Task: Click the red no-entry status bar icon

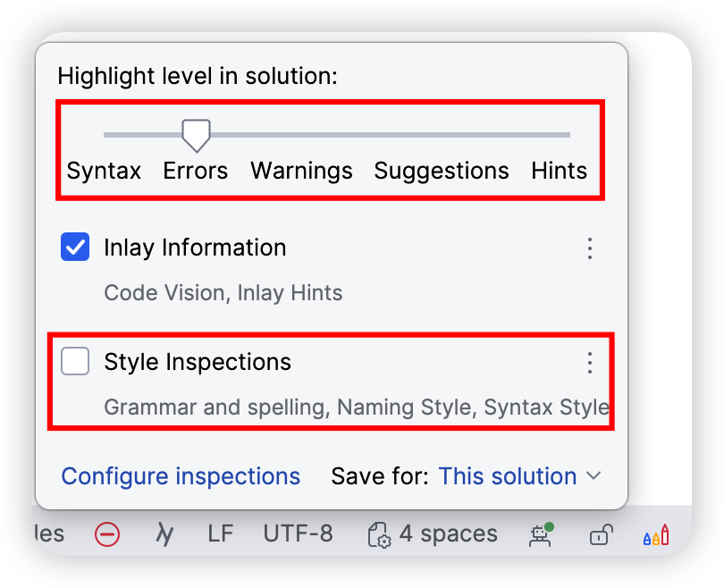Action: pyautogui.click(x=107, y=534)
